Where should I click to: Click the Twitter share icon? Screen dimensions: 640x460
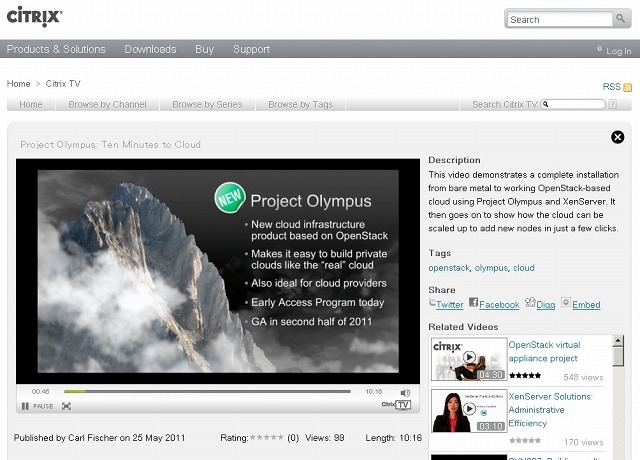[x=432, y=302]
